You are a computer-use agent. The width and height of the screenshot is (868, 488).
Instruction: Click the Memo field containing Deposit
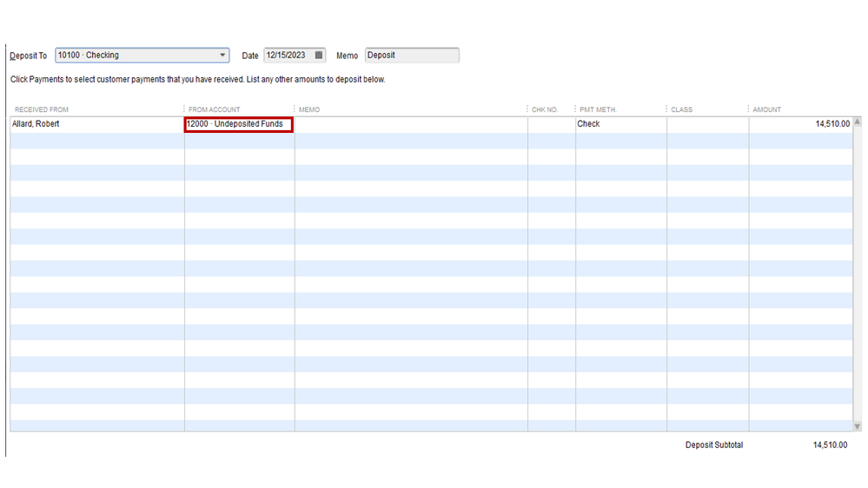tap(412, 56)
